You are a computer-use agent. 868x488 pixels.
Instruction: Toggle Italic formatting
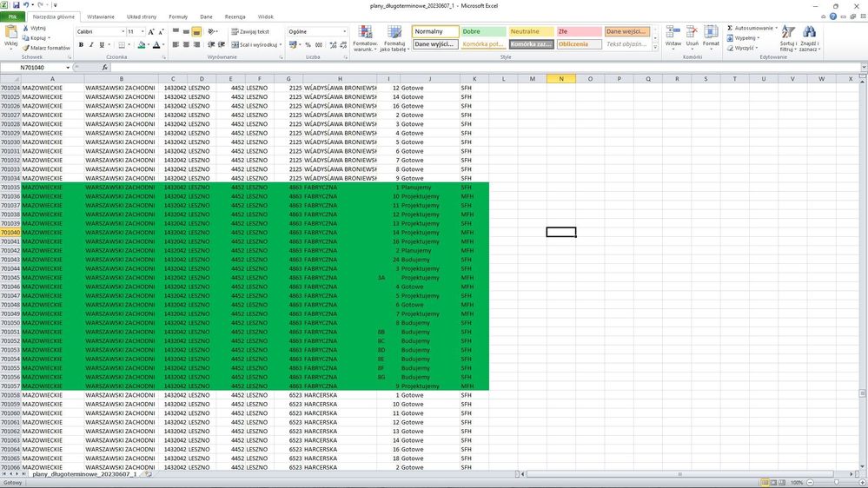tap(91, 45)
